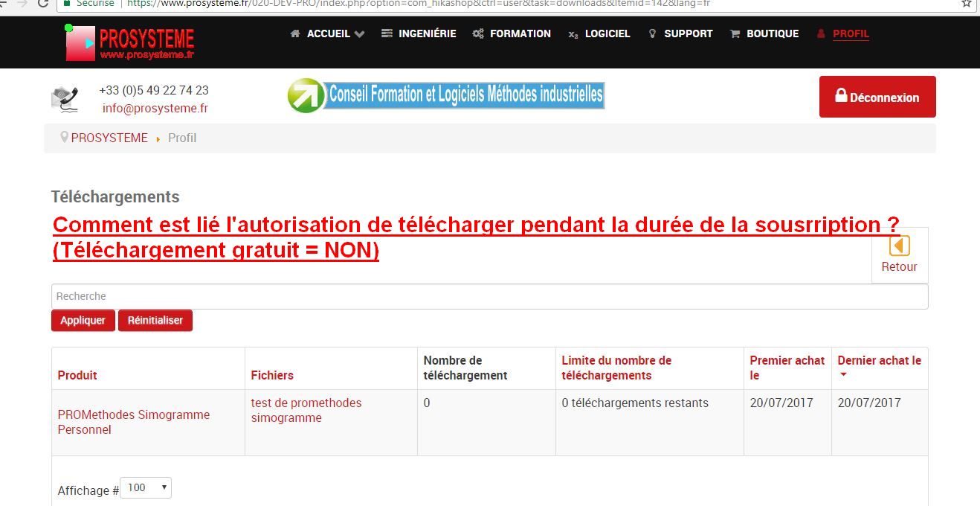Open the SUPPORT menu item

688,33
